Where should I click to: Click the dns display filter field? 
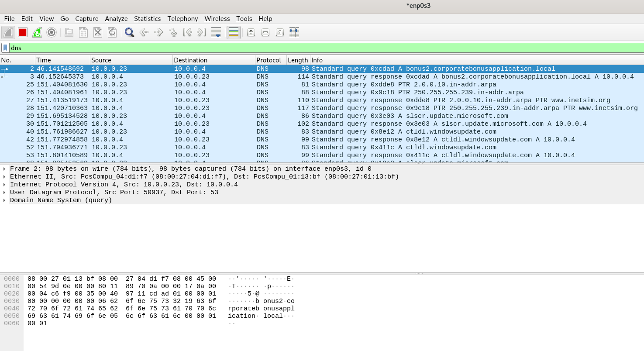pyautogui.click(x=306, y=48)
